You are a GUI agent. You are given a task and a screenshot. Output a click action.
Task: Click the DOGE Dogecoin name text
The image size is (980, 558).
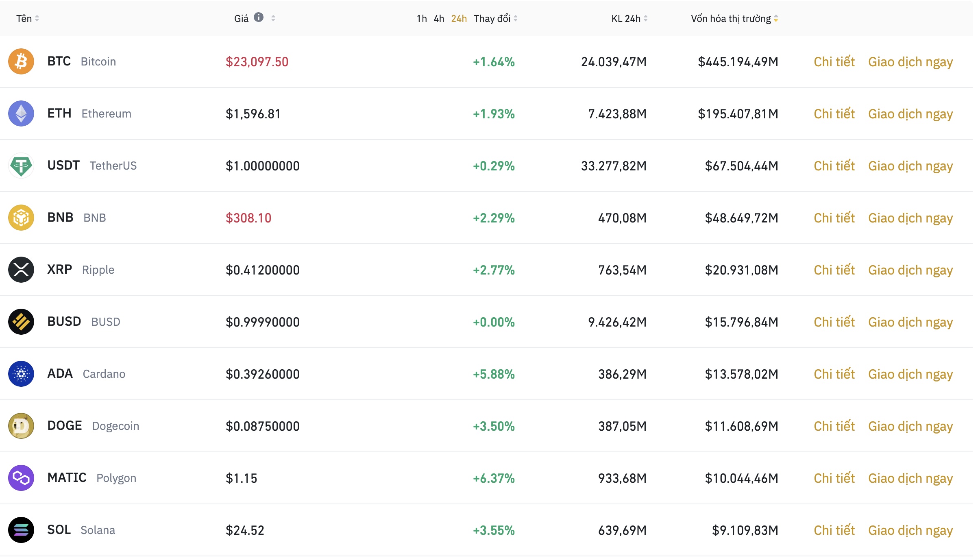tap(93, 426)
